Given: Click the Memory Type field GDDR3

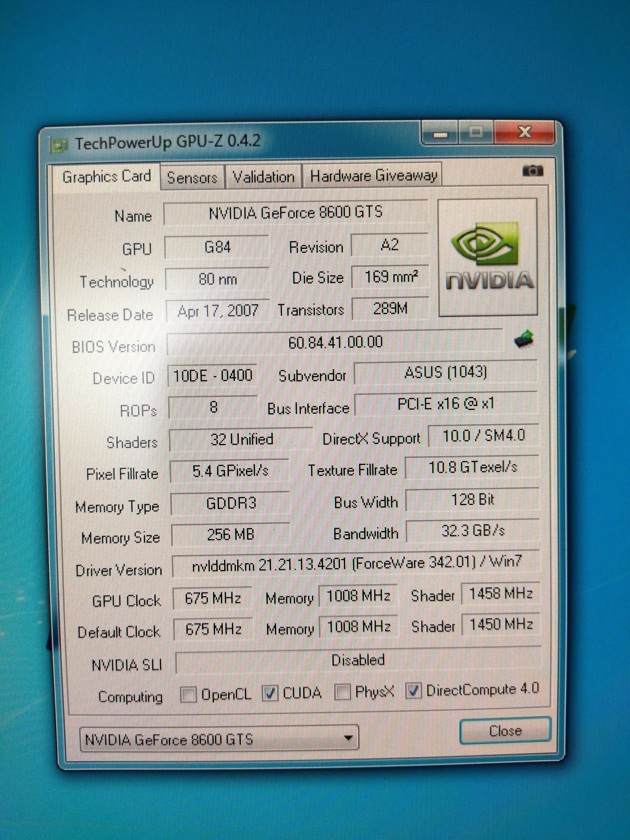Looking at the screenshot, I should click(x=231, y=503).
